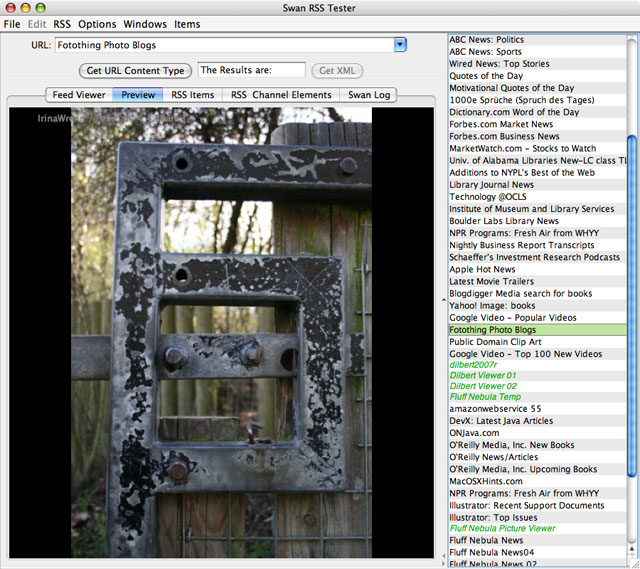Open the File menu
The width and height of the screenshot is (640, 569).
click(12, 24)
